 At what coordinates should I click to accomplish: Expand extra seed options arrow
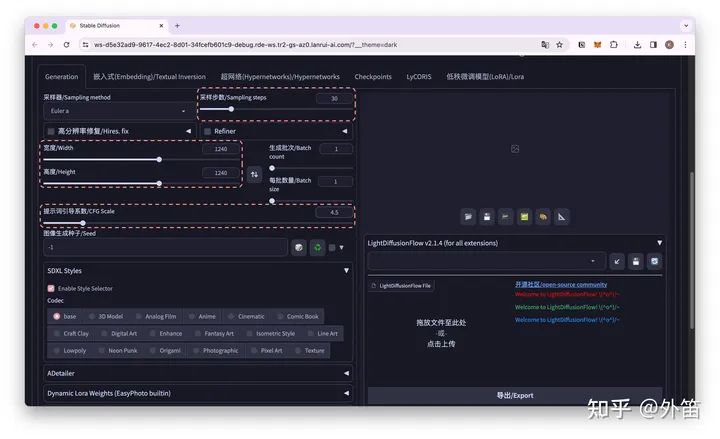point(342,248)
